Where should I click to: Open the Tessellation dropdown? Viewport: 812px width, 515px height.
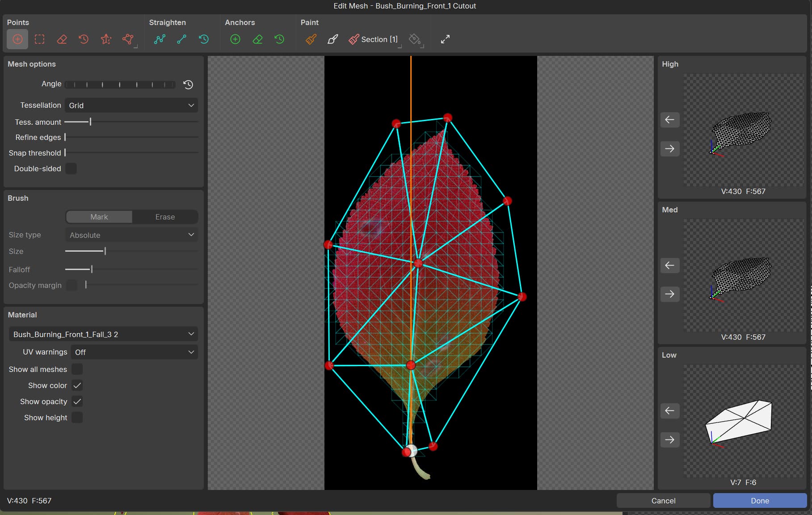131,105
